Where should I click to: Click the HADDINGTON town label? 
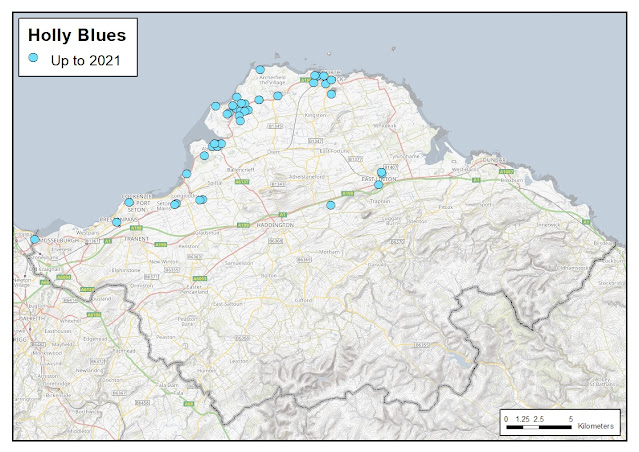click(x=275, y=225)
